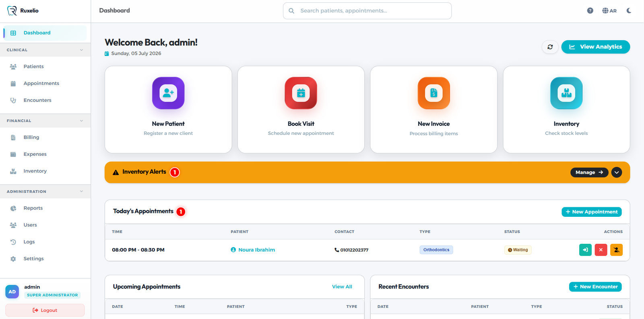
Task: Check in Noura Ibrahim with green button
Action: pos(585,250)
